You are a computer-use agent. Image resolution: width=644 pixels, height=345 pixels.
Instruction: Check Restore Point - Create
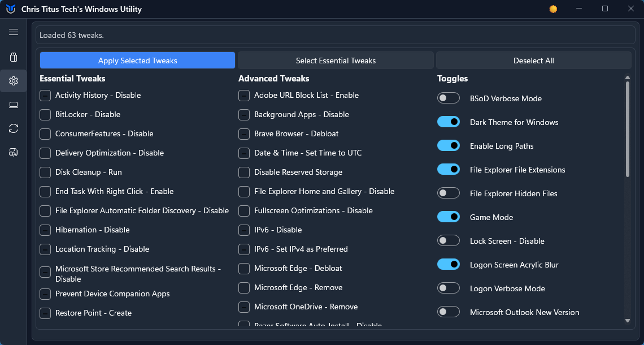click(45, 313)
